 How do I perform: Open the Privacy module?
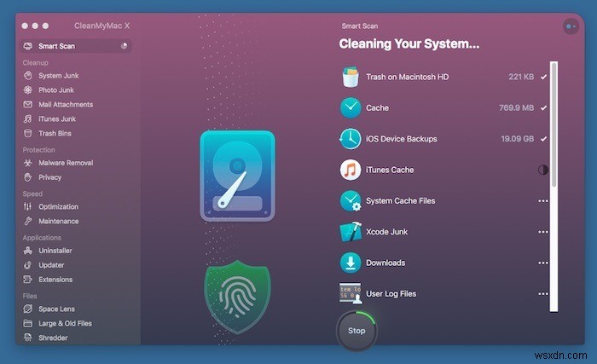tap(49, 177)
